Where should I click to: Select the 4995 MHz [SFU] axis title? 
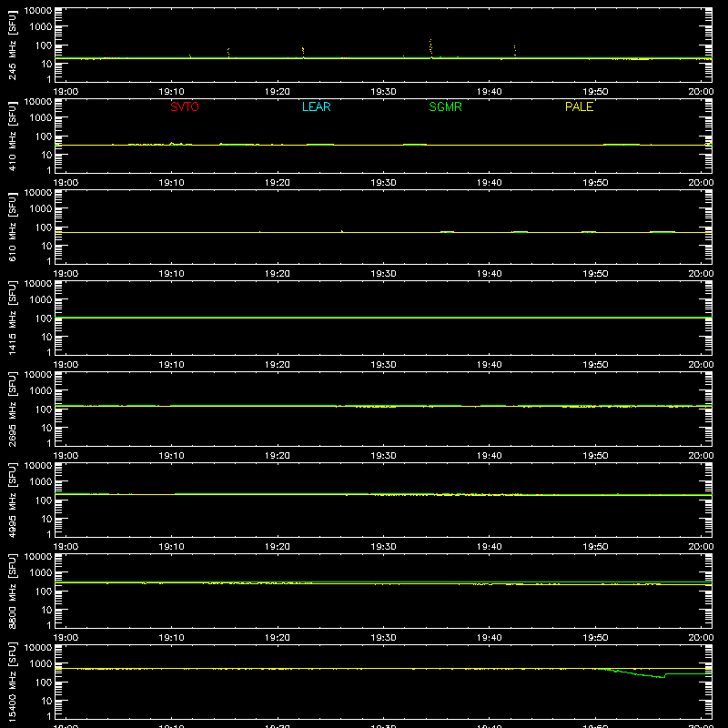pyautogui.click(x=12, y=500)
